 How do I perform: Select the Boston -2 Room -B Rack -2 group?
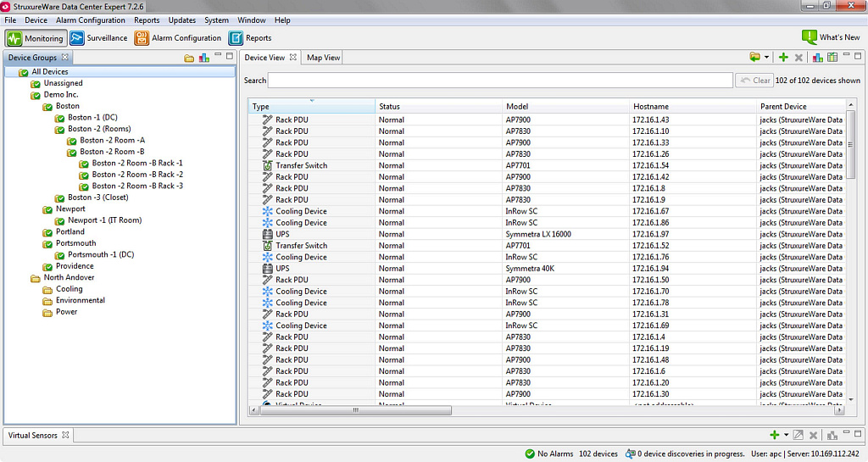tap(137, 175)
